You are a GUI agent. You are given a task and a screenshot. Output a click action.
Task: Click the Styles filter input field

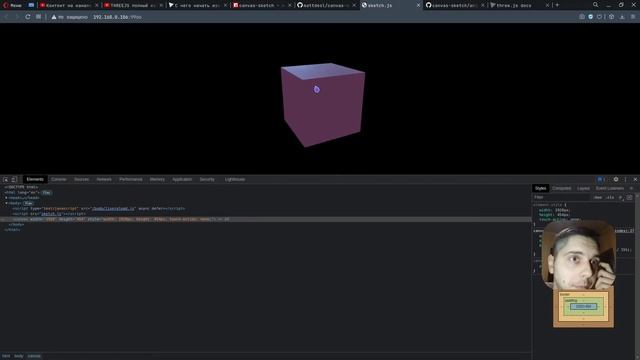pos(562,197)
